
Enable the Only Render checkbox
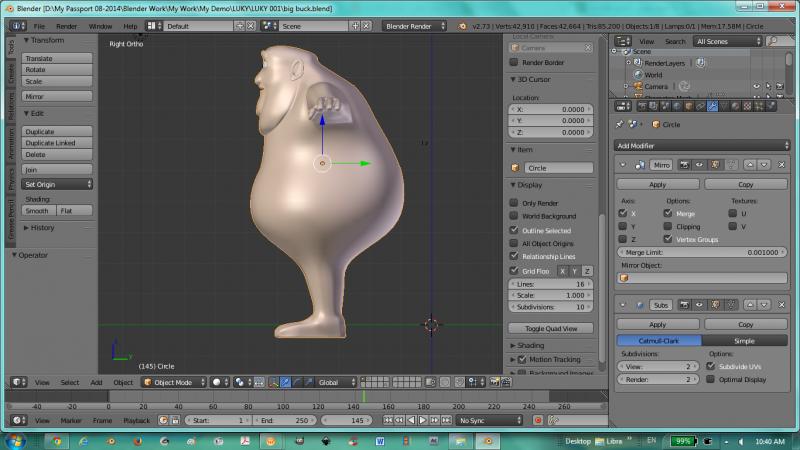tap(515, 203)
